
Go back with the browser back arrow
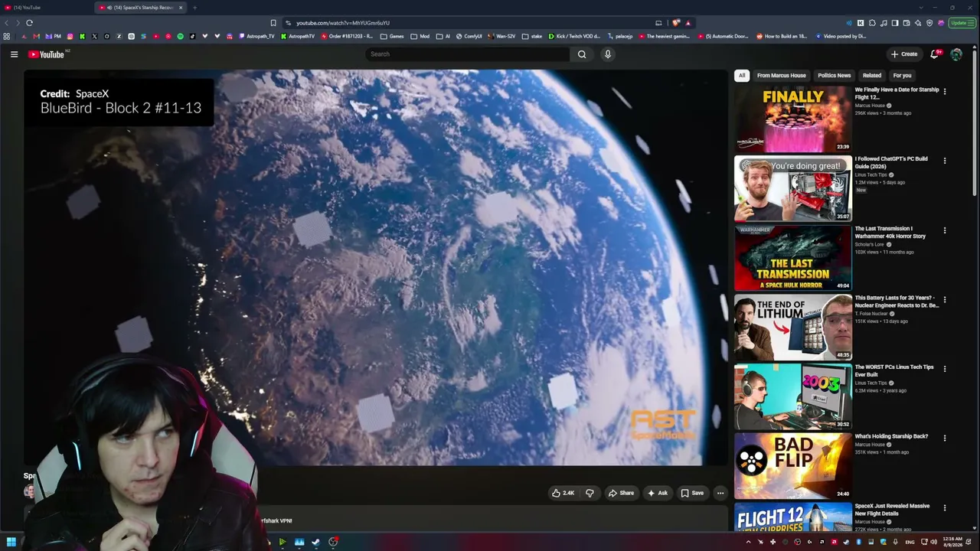7,23
